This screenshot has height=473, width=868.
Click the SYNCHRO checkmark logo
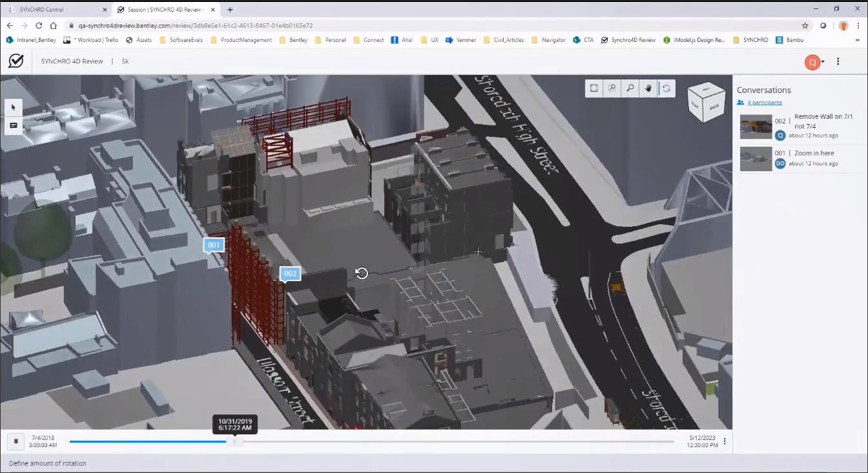[16, 61]
